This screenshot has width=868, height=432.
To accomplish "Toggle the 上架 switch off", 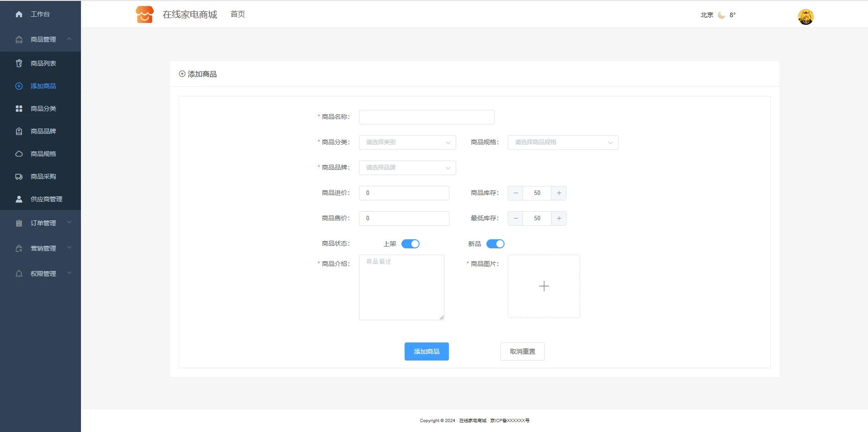I will point(410,244).
